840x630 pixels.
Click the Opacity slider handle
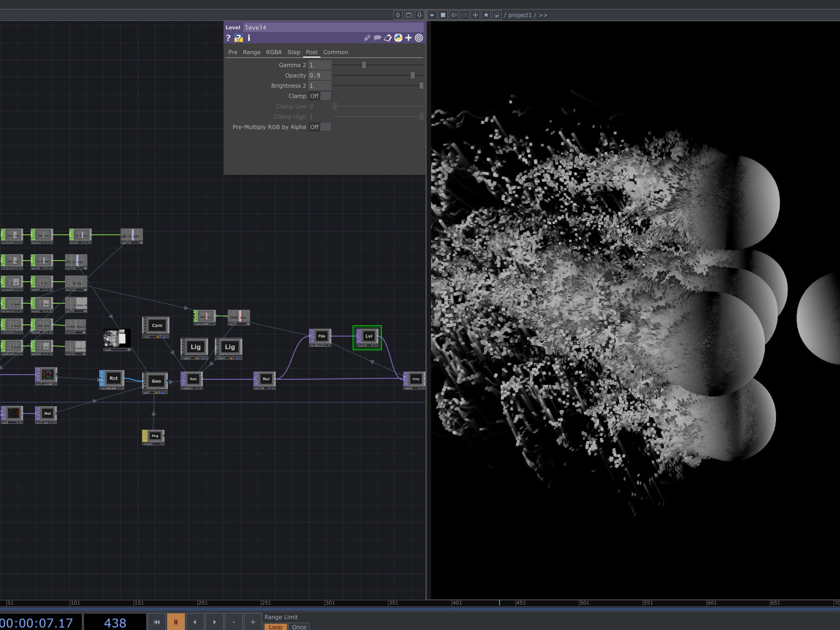pos(413,75)
